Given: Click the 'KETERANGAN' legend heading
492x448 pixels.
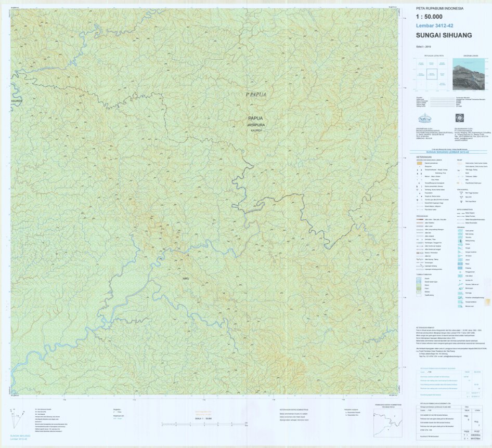Looking at the screenshot, I should tap(423, 157).
